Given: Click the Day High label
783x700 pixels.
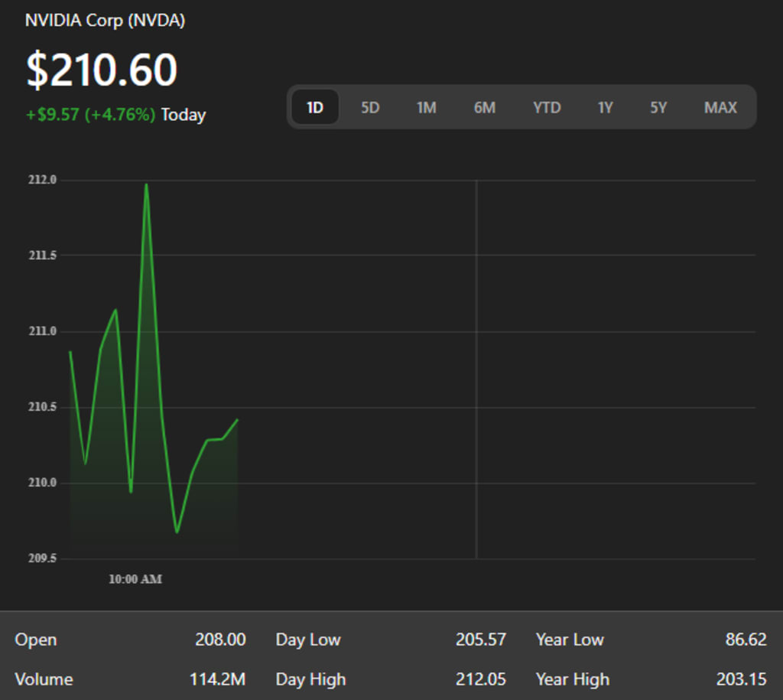Looking at the screenshot, I should point(310,680).
